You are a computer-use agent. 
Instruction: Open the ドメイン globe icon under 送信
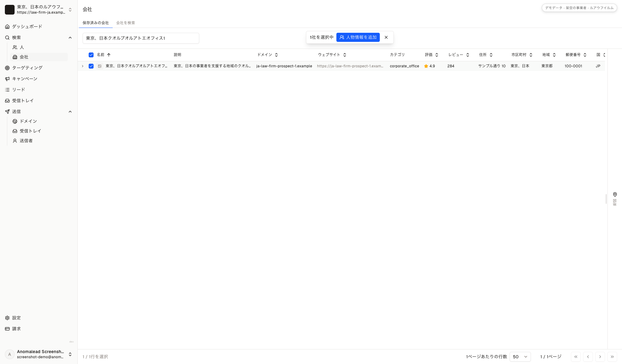point(15,121)
